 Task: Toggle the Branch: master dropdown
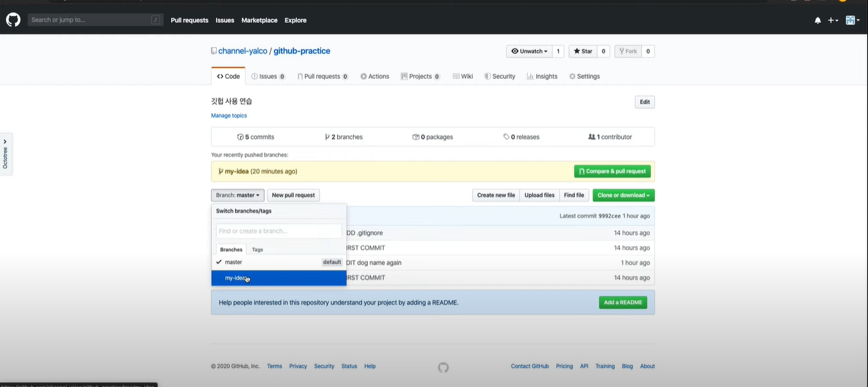[x=237, y=195]
